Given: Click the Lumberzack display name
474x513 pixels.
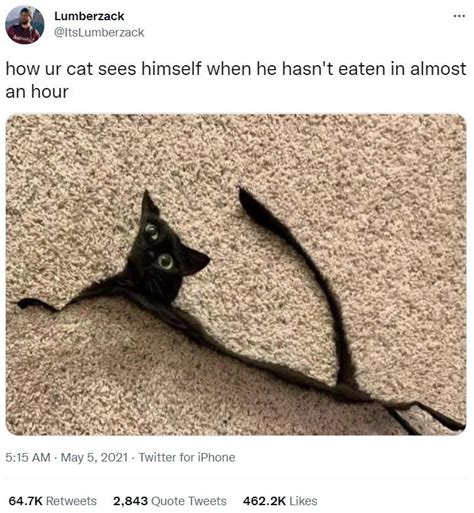Looking at the screenshot, I should [x=89, y=16].
